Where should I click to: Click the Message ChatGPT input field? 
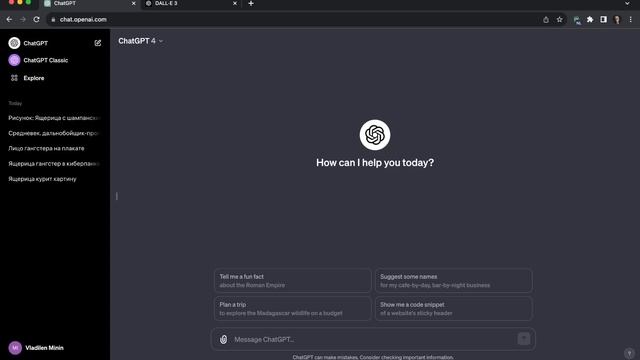372,339
